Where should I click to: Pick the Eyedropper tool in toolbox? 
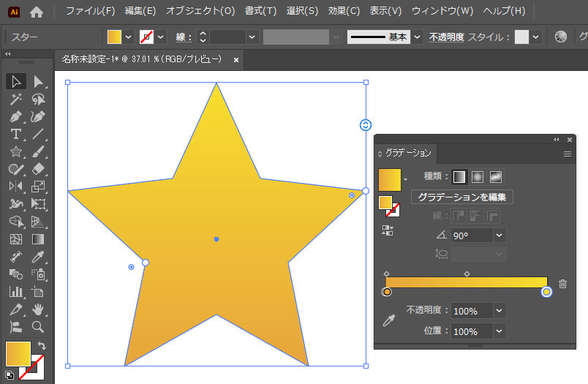click(x=39, y=257)
